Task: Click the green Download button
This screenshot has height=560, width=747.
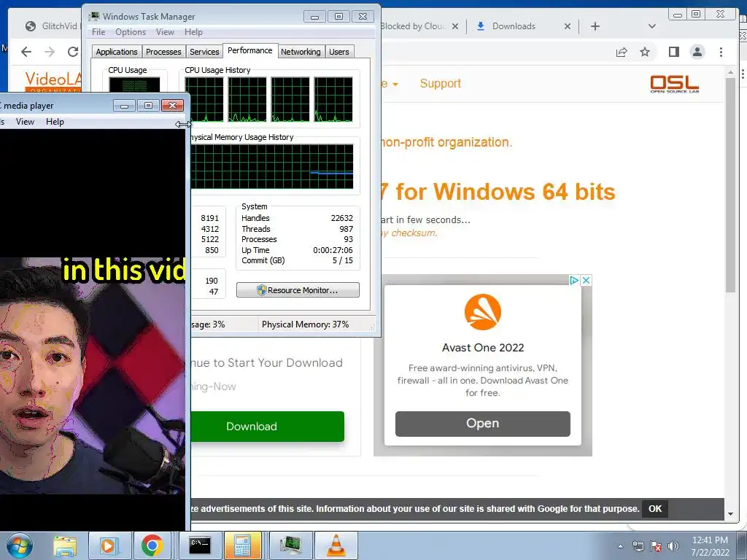Action: (x=267, y=426)
